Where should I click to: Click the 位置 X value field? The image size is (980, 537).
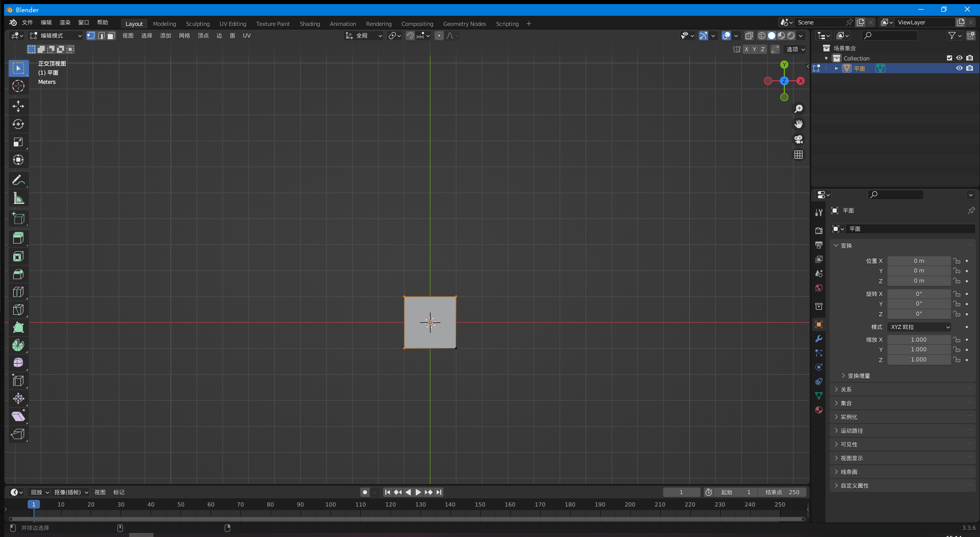919,261
